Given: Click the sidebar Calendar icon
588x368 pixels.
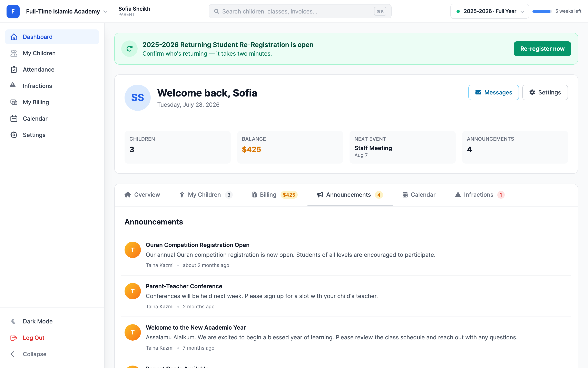Looking at the screenshot, I should [14, 119].
